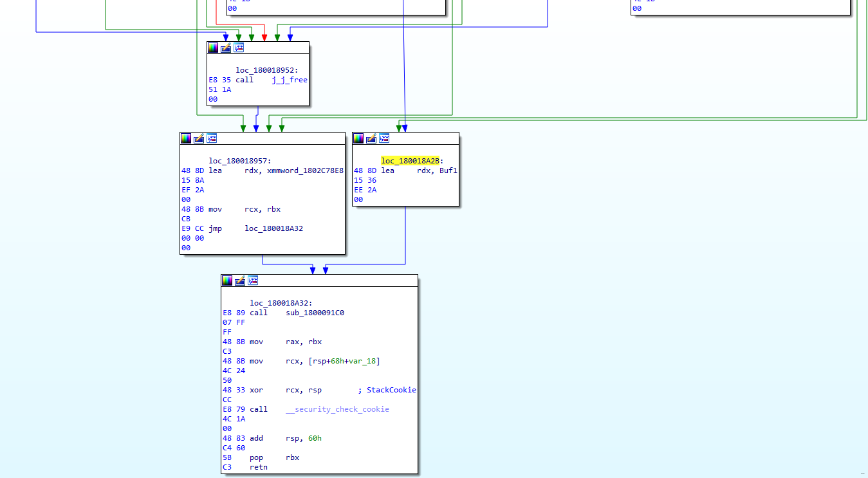Click group nodes icon on loc_180018A2B block

[384, 138]
